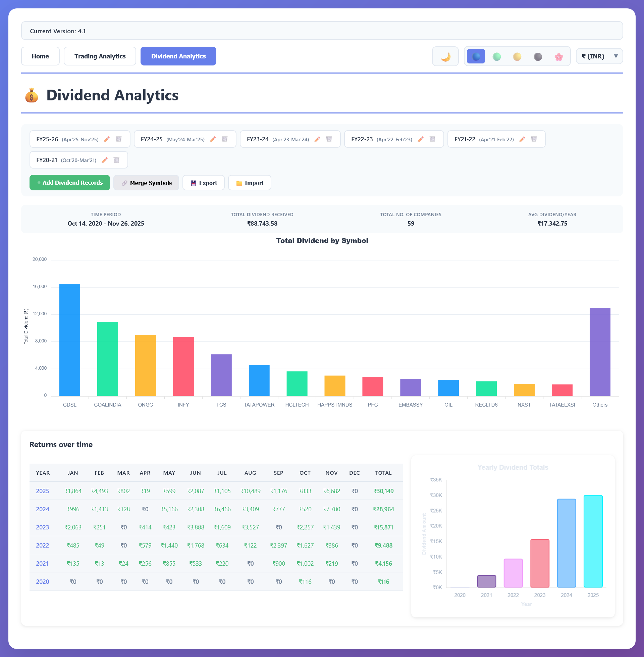Remove FY21-22 with its trash icon
Viewport: 644px width, 657px height.
click(x=534, y=139)
